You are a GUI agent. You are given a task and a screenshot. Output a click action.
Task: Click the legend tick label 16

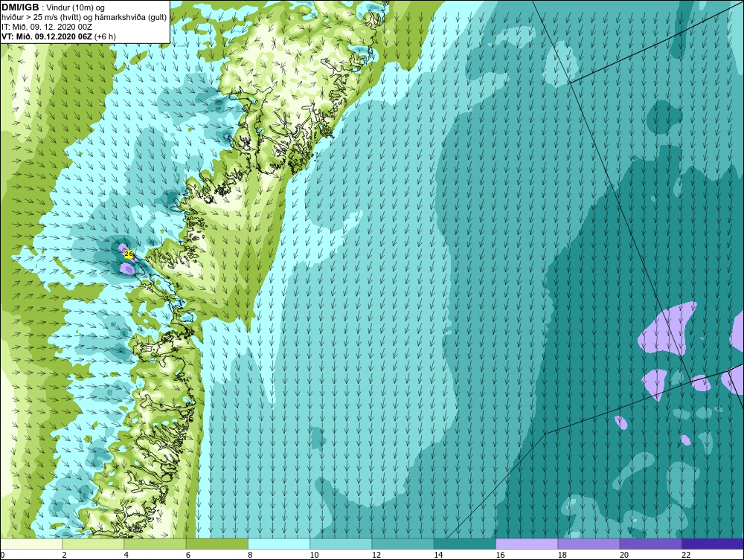click(x=500, y=556)
